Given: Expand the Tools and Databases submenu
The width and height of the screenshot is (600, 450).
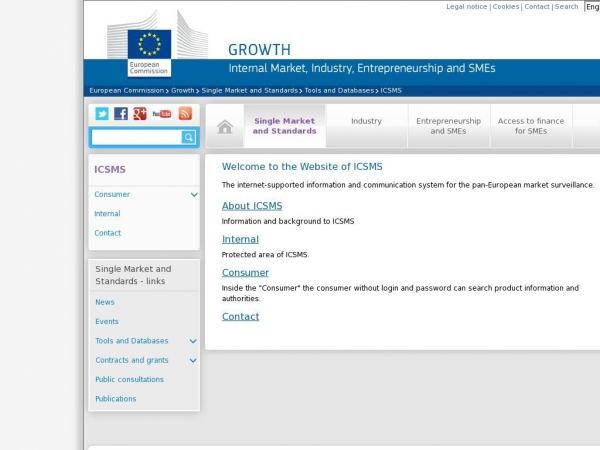Looking at the screenshot, I should click(193, 341).
